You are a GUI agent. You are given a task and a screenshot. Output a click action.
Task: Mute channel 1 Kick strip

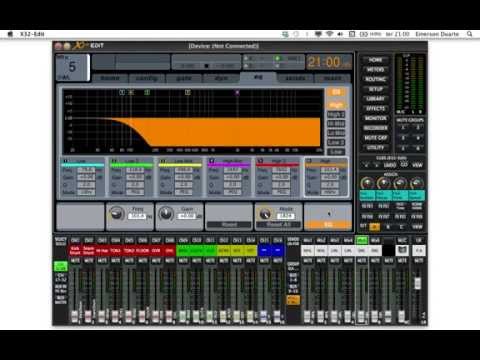tap(75, 260)
